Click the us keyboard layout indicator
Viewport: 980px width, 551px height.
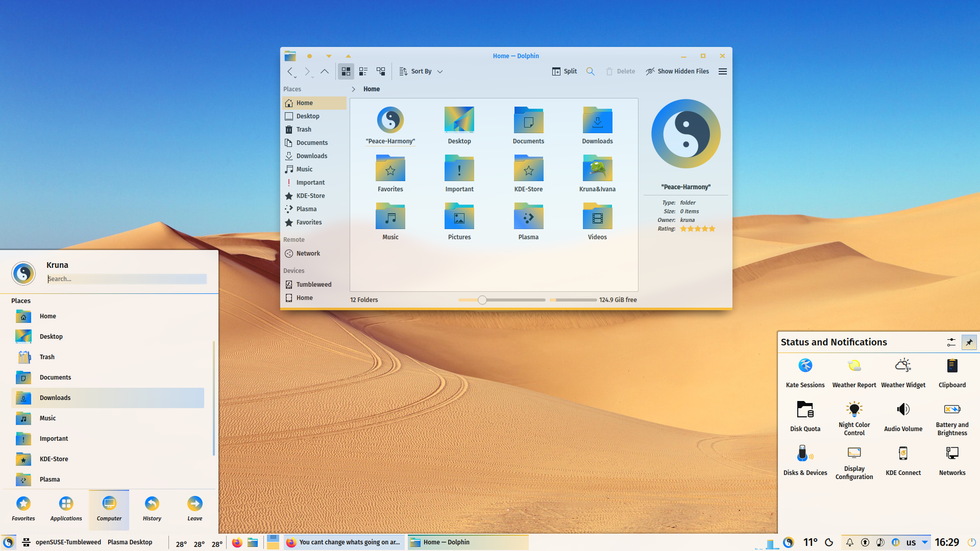(x=911, y=542)
